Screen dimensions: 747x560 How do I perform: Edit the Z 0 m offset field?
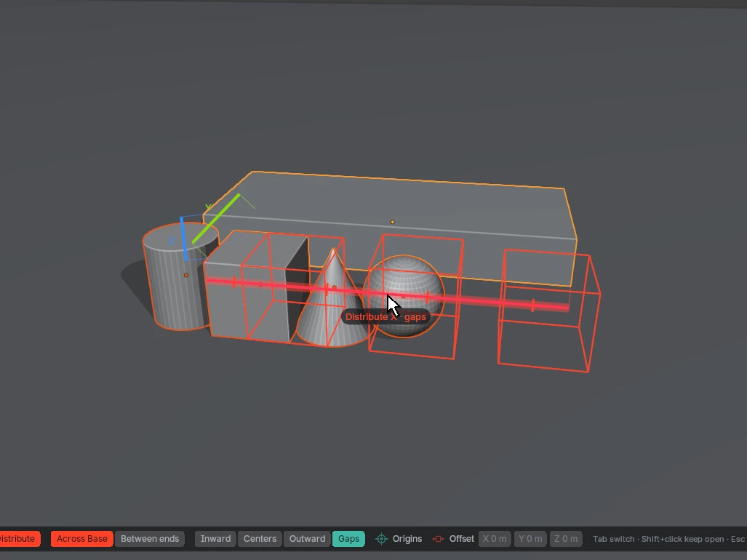pos(566,539)
